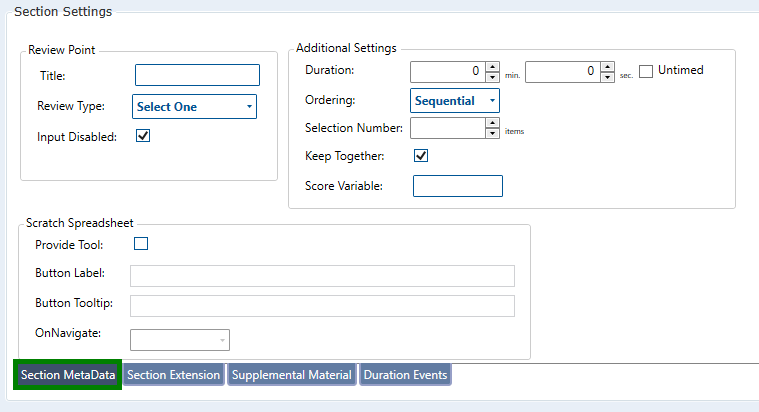Select the Section MetaData tab
Screen dimensions: 759x412
(x=67, y=375)
